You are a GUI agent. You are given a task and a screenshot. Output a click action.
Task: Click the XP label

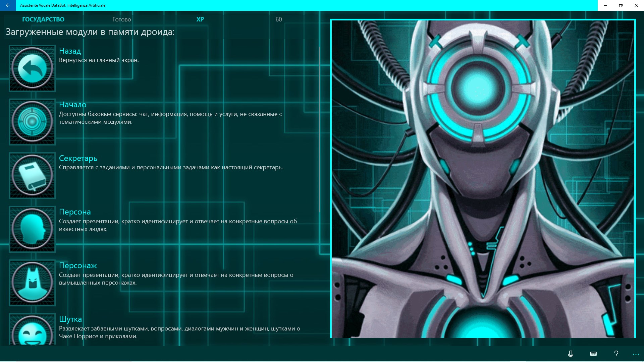pyautogui.click(x=200, y=19)
